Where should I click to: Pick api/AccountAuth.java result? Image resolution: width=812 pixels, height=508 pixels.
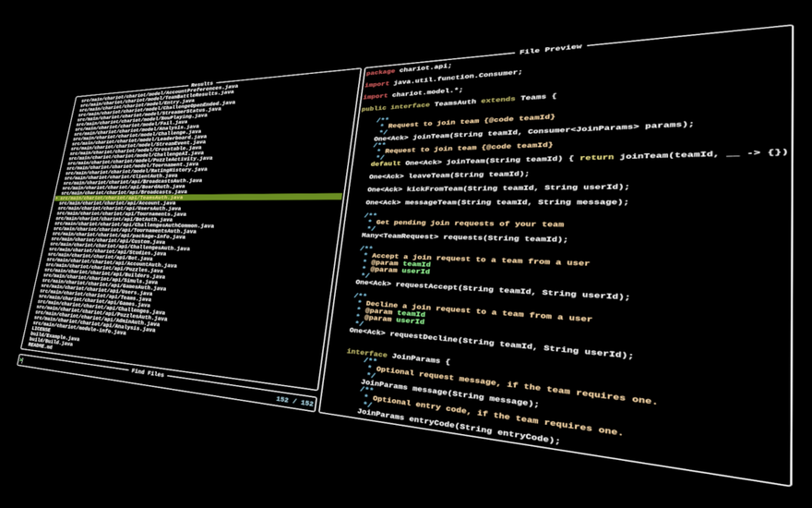112,265
